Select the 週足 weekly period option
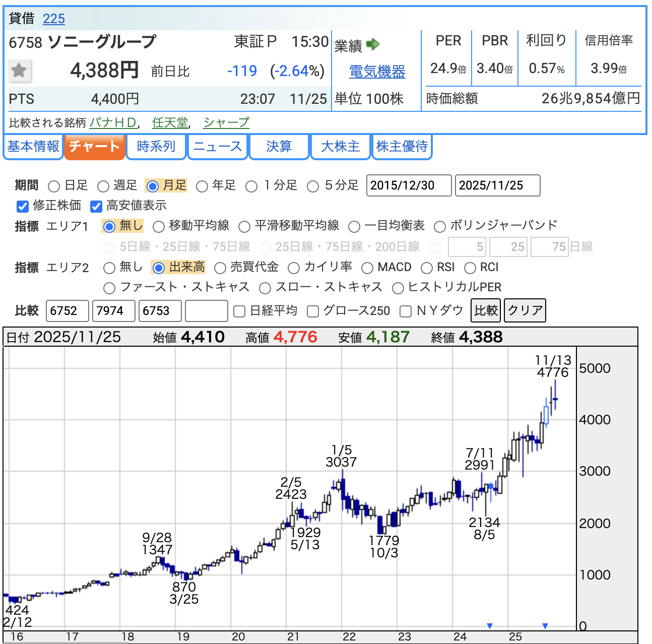 [x=103, y=186]
